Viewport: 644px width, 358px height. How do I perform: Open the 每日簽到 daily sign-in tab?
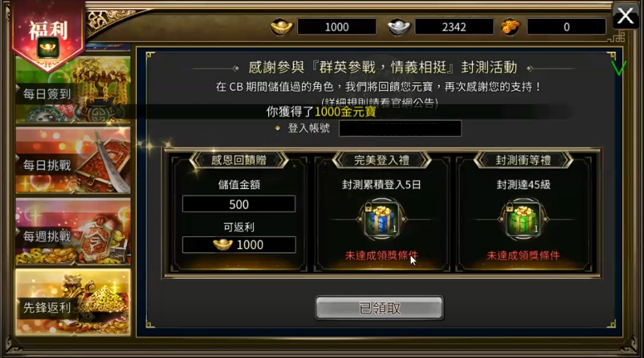click(73, 90)
